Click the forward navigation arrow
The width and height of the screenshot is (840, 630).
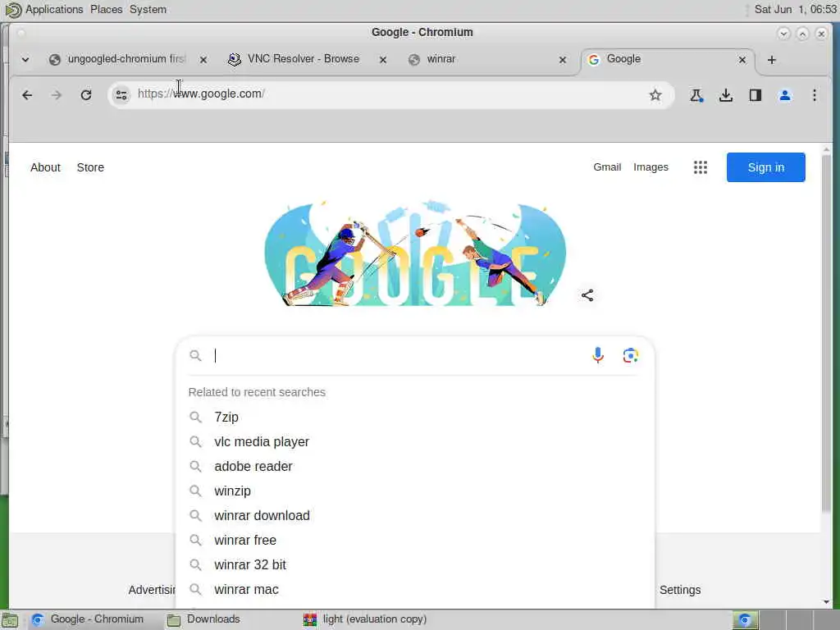[x=57, y=95]
